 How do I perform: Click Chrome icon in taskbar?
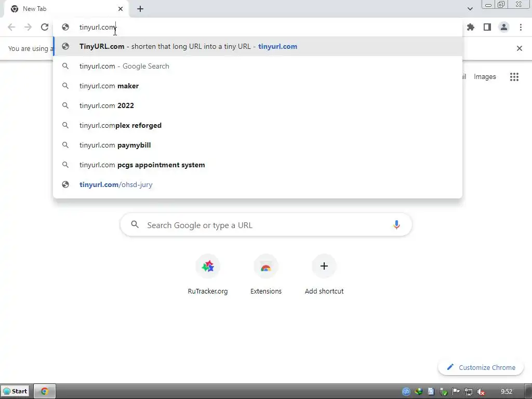point(45,391)
